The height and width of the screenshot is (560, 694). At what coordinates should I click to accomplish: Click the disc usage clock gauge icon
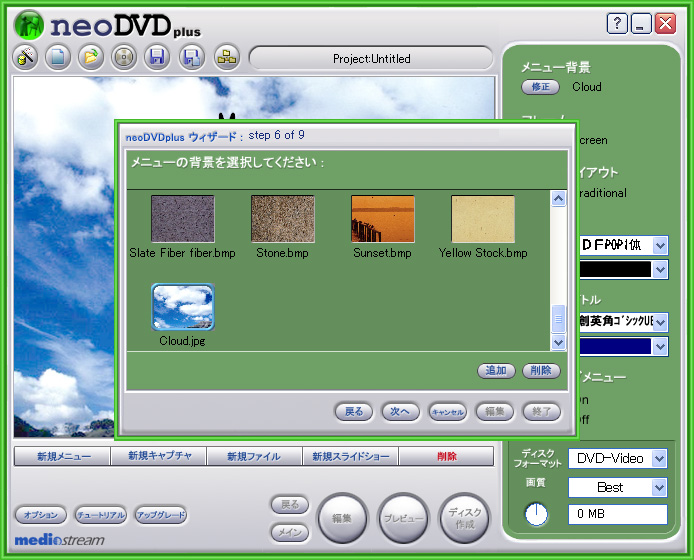tap(536, 514)
